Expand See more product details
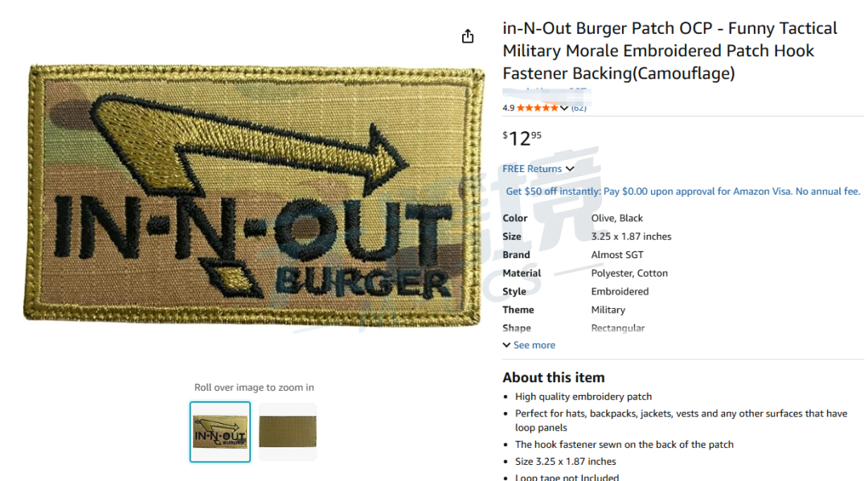868x481 pixels. coord(529,345)
